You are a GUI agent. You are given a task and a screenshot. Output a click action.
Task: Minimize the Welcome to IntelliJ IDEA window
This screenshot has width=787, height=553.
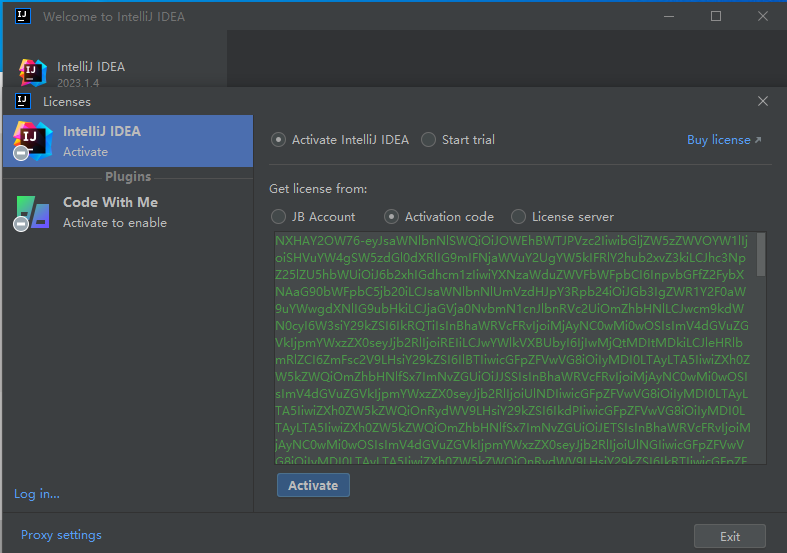pyautogui.click(x=670, y=16)
